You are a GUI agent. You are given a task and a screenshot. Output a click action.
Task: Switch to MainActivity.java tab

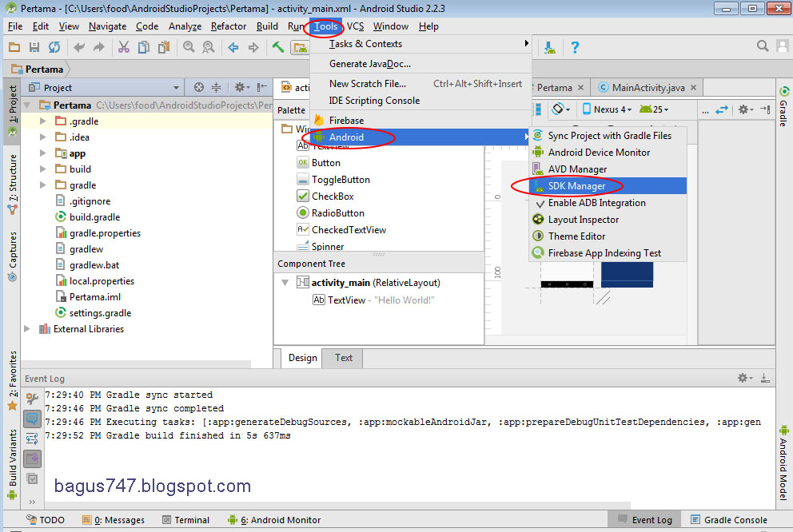point(648,87)
